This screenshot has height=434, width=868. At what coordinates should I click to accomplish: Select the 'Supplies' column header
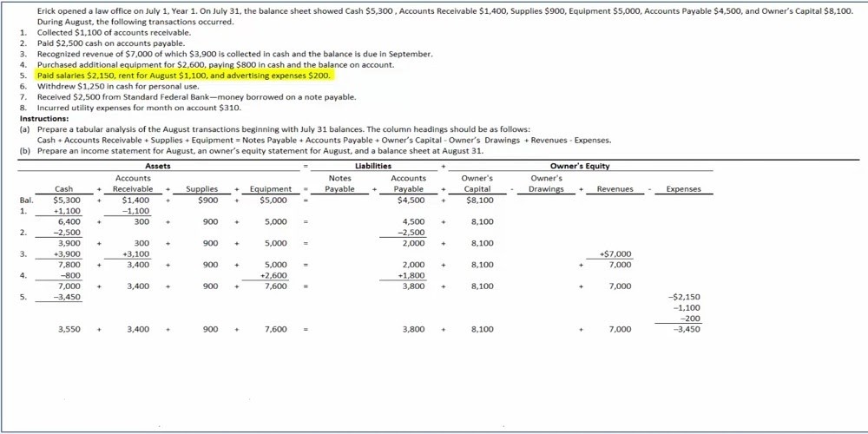(202, 188)
